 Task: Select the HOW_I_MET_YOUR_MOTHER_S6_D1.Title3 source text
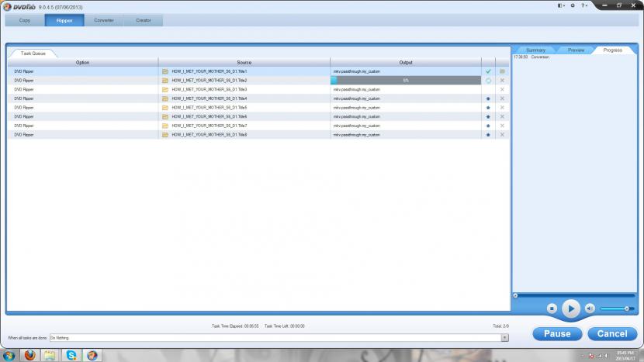click(209, 89)
